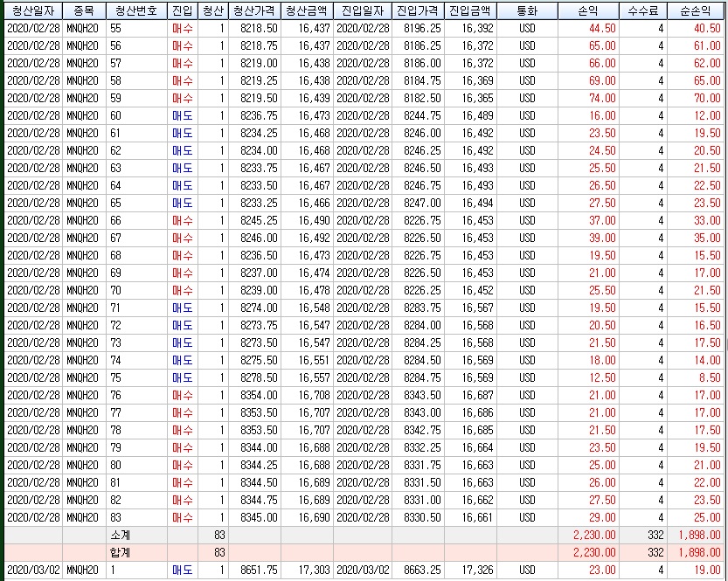Click liquidation amount 16,478
The height and width of the screenshot is (581, 728).
[x=307, y=290]
